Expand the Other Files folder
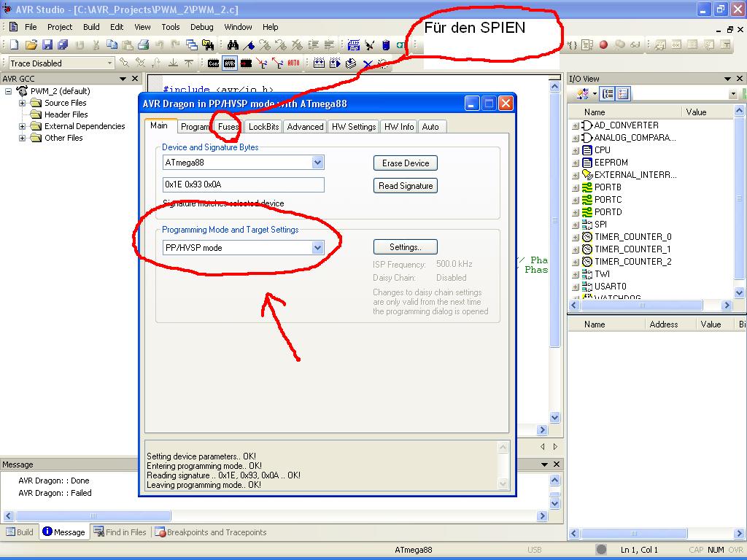This screenshot has height=560, width=747. (x=22, y=138)
